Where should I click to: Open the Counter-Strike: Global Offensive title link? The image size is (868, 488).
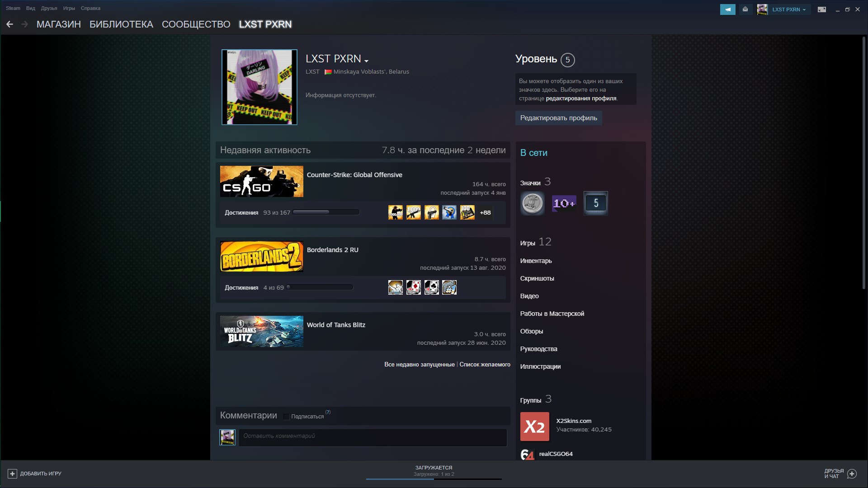(354, 175)
